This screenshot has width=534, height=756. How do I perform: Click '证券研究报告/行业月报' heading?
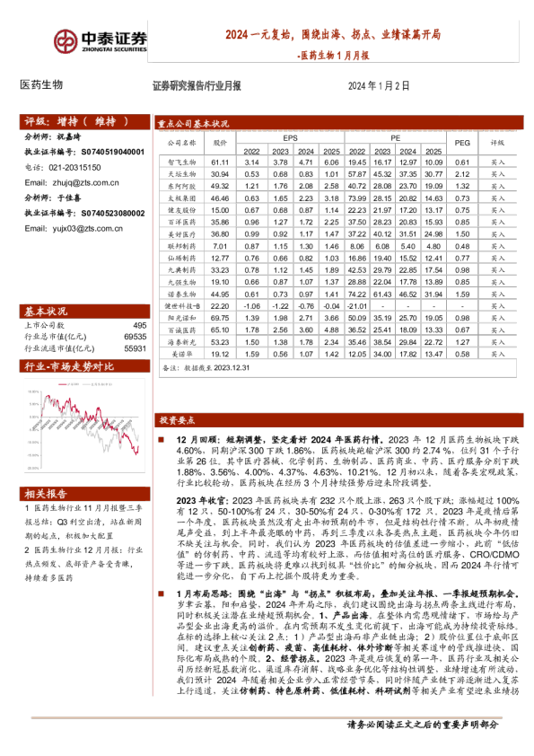click(x=197, y=86)
